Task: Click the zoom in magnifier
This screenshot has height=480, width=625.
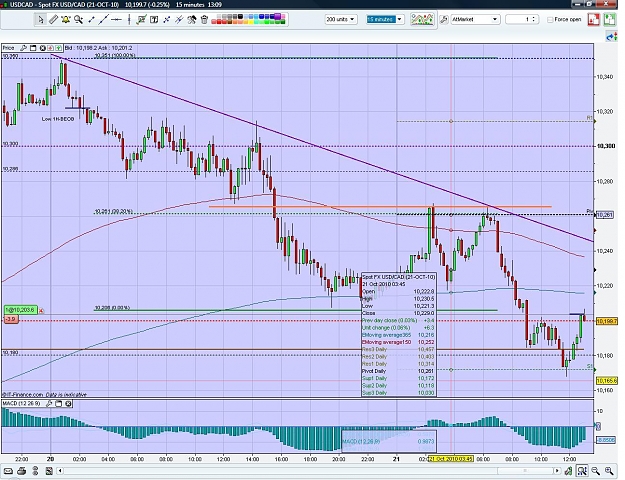Action: click(609, 471)
